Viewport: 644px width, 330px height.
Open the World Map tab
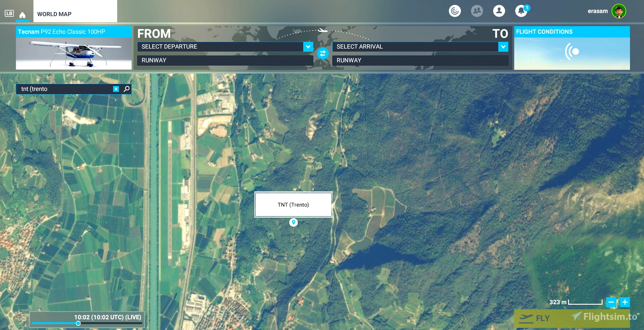point(75,11)
